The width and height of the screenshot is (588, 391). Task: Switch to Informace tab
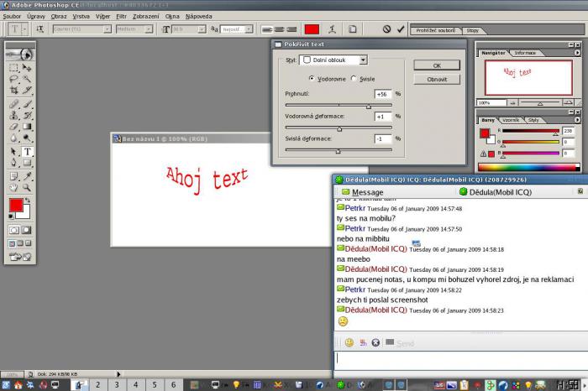click(x=525, y=53)
